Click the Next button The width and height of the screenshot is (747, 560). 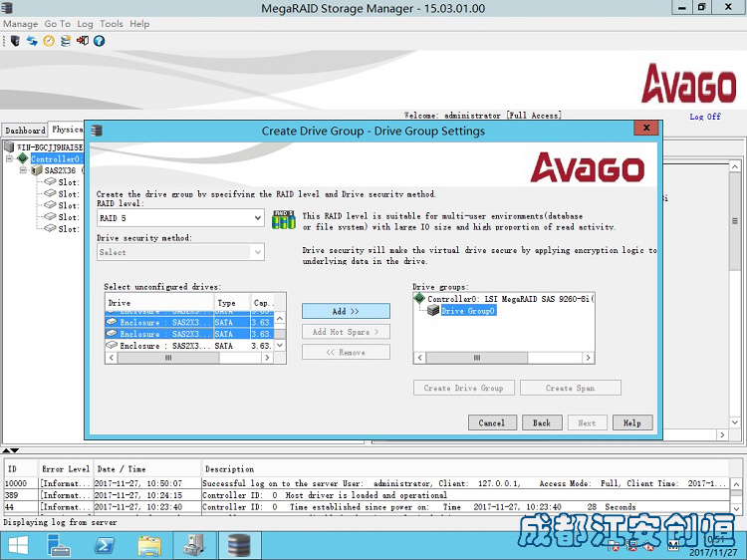(x=587, y=422)
